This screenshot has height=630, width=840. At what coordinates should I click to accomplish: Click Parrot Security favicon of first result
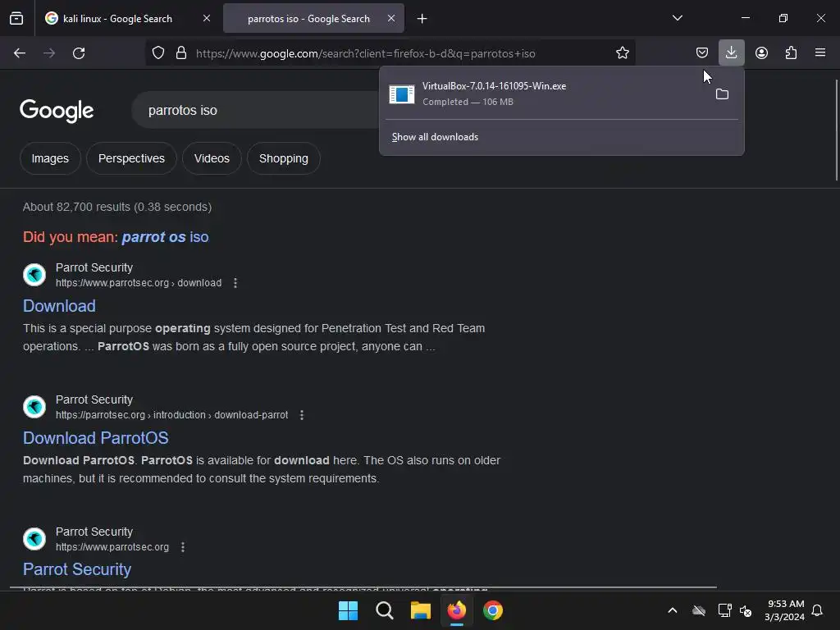coord(34,275)
